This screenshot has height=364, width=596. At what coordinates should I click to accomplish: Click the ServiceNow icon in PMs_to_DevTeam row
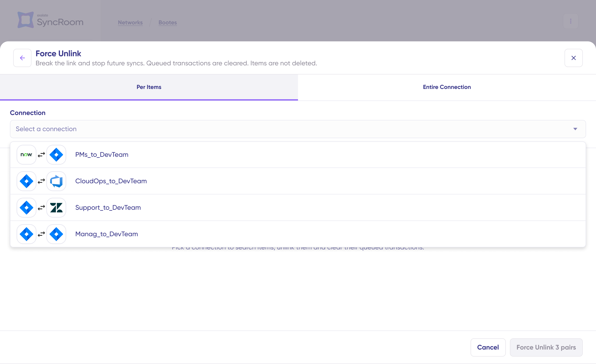point(26,155)
